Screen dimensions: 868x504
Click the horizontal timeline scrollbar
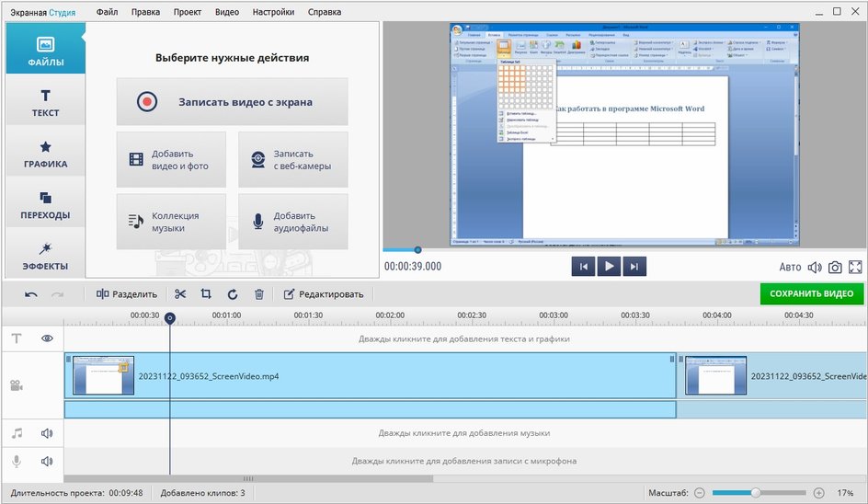pos(248,478)
